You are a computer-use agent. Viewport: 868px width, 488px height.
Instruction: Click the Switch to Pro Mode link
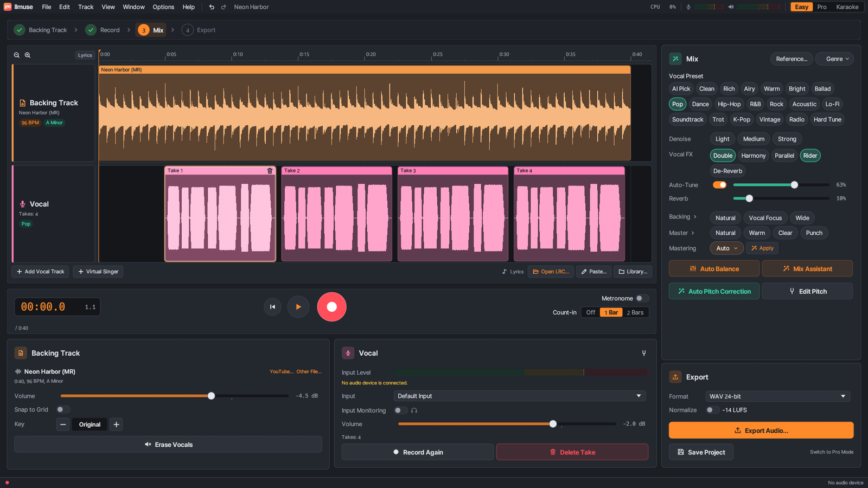(x=832, y=452)
